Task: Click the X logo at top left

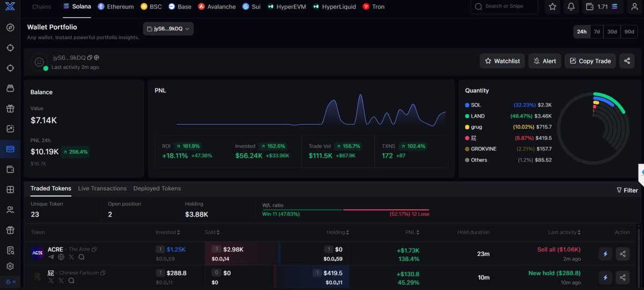Action: [10, 6]
